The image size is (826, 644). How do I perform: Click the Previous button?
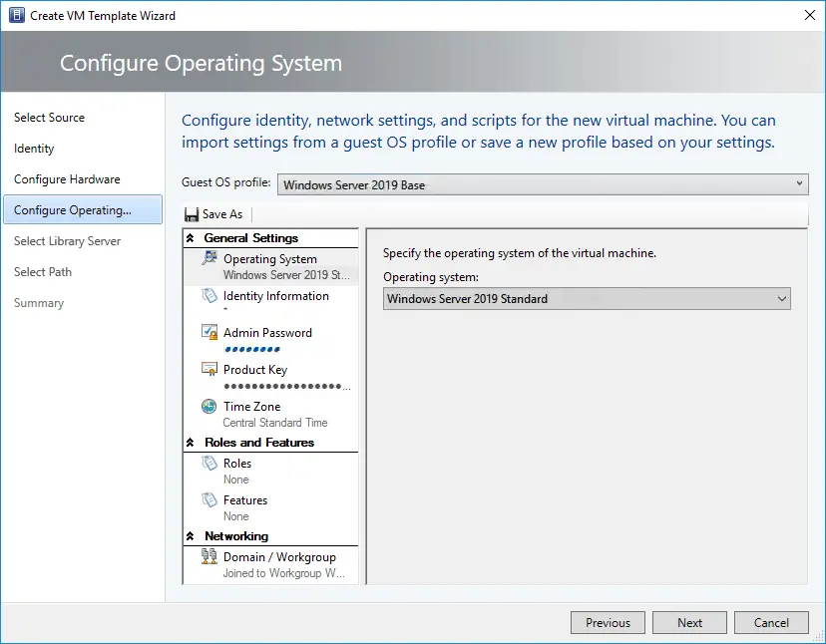pos(608,622)
